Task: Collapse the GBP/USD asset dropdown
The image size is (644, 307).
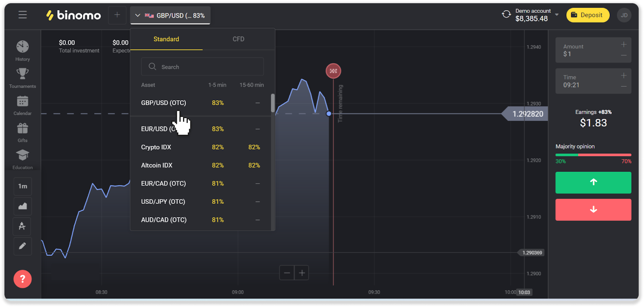Action: [138, 15]
